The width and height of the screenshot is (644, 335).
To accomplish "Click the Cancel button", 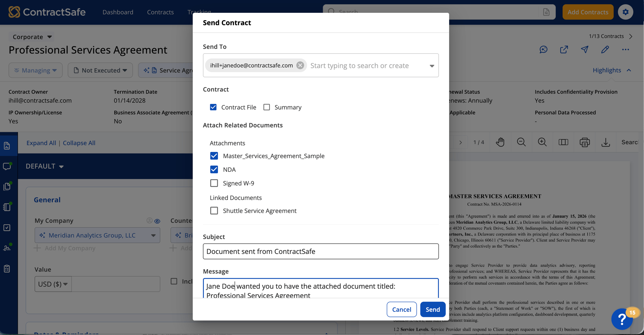I will point(402,309).
